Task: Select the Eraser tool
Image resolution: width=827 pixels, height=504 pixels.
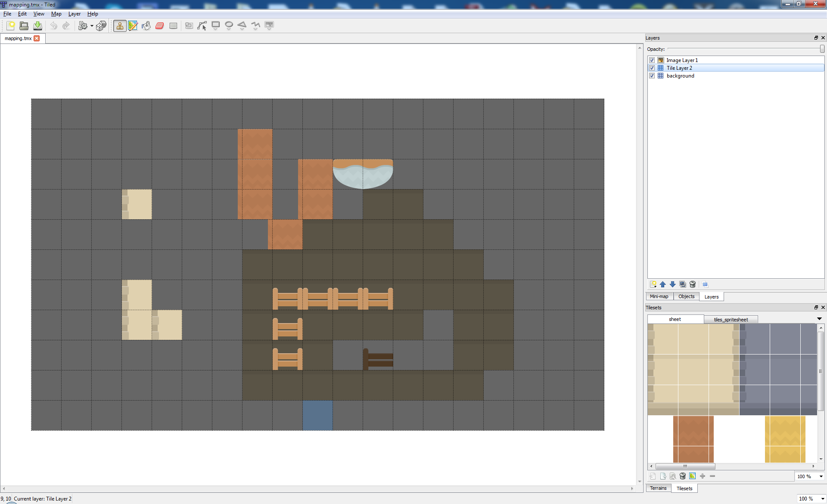Action: [x=160, y=26]
